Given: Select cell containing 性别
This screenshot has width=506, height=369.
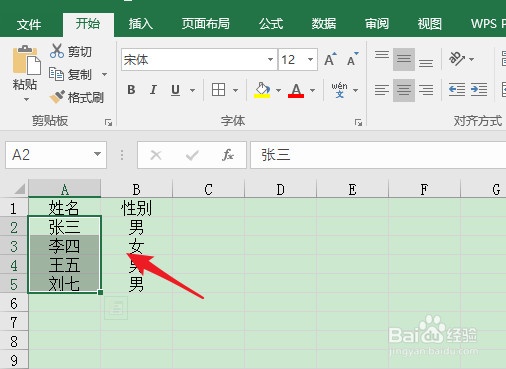Looking at the screenshot, I should [x=136, y=208].
